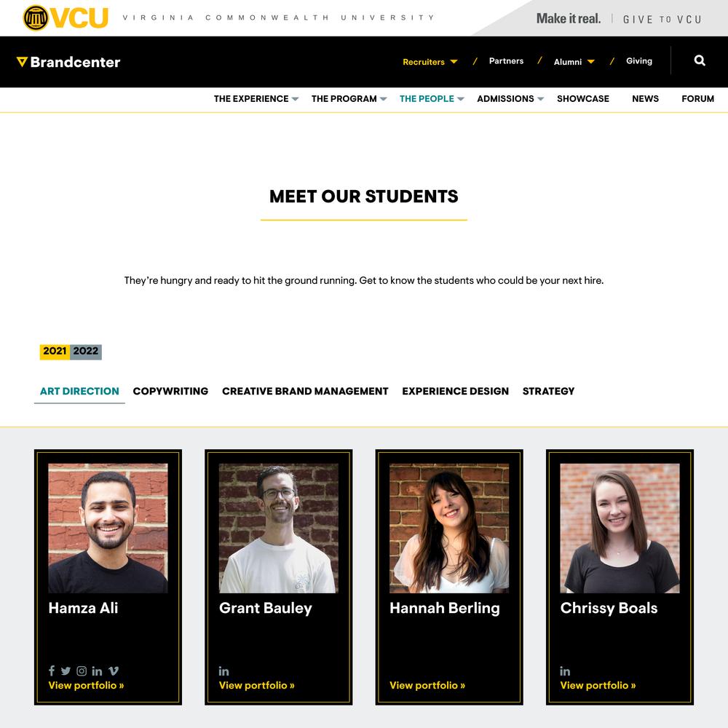Click Grant Bauley's profile photo
The height and width of the screenshot is (728, 728).
click(x=279, y=528)
